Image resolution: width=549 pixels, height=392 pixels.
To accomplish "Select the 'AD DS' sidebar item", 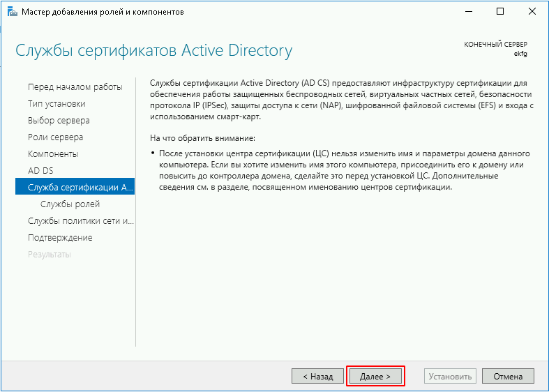I will tap(40, 170).
